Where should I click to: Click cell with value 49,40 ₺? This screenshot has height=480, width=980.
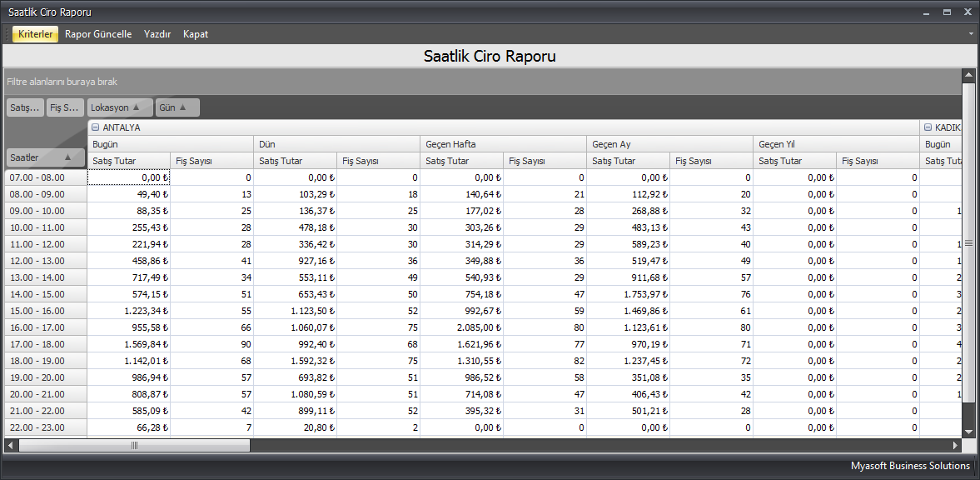[x=129, y=195]
